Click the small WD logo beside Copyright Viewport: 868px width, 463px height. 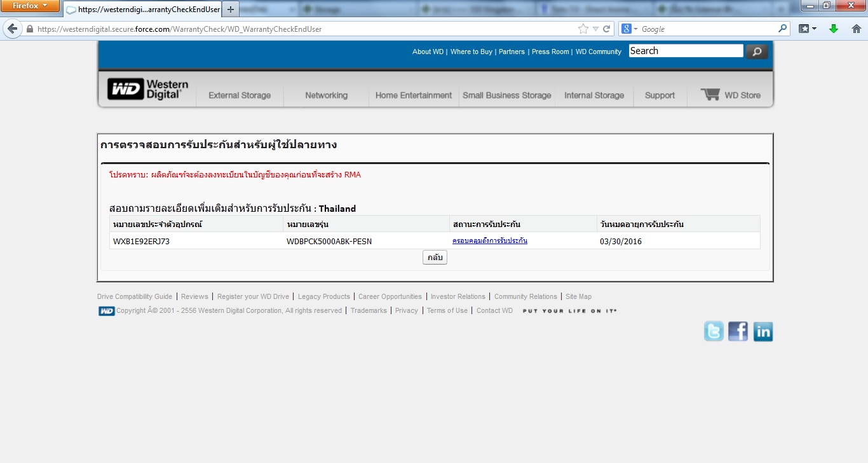(x=106, y=311)
